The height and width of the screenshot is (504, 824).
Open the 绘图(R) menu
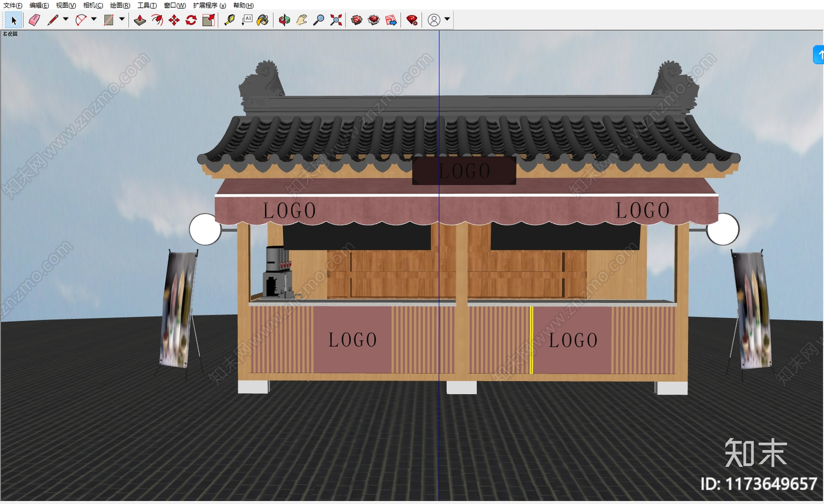tap(120, 5)
